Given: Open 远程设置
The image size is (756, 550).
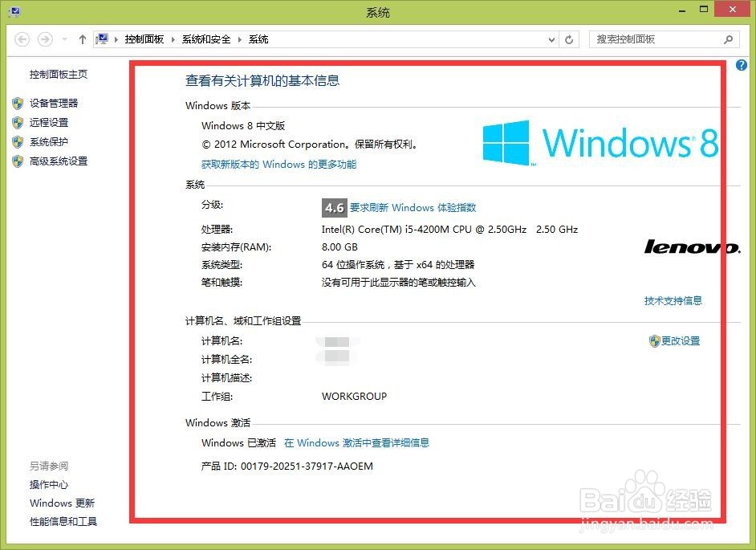Looking at the screenshot, I should [49, 123].
